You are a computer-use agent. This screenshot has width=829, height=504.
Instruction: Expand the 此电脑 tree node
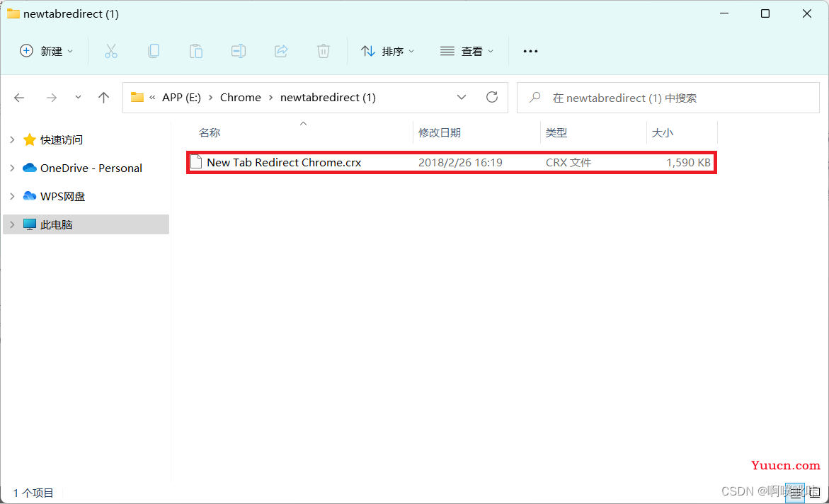(x=12, y=225)
